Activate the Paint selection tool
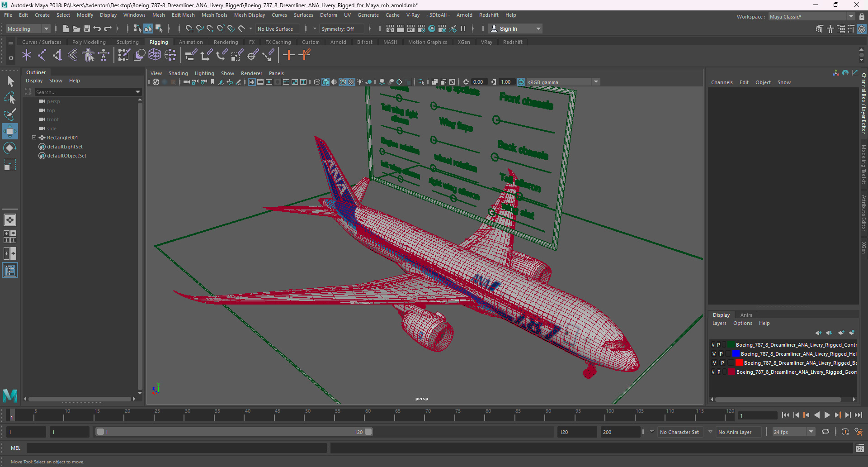This screenshot has width=868, height=467. 10,114
